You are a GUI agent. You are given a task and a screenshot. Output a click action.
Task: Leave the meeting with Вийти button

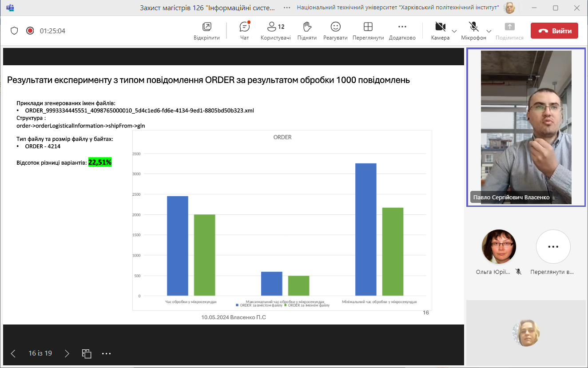[x=554, y=31]
